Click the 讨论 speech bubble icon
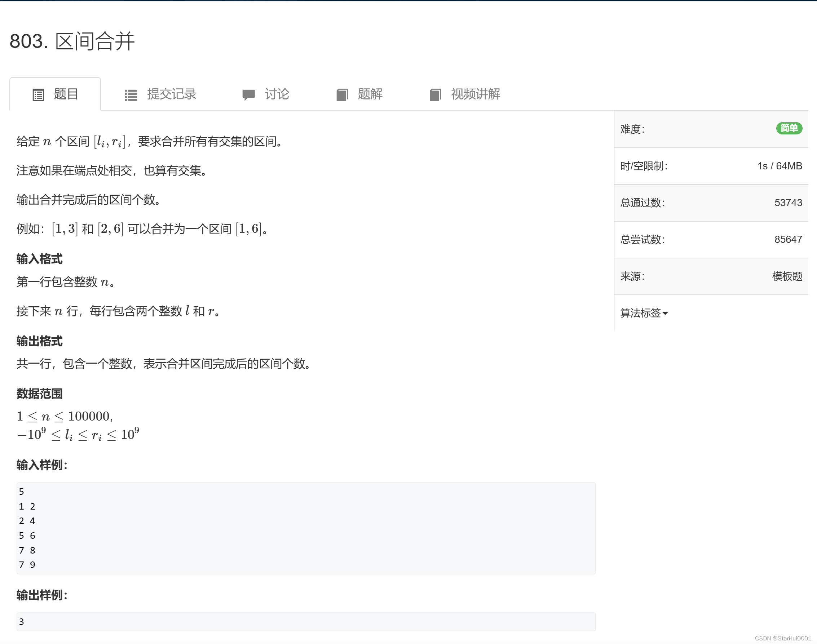Viewport: 817px width, 644px height. coord(248,95)
